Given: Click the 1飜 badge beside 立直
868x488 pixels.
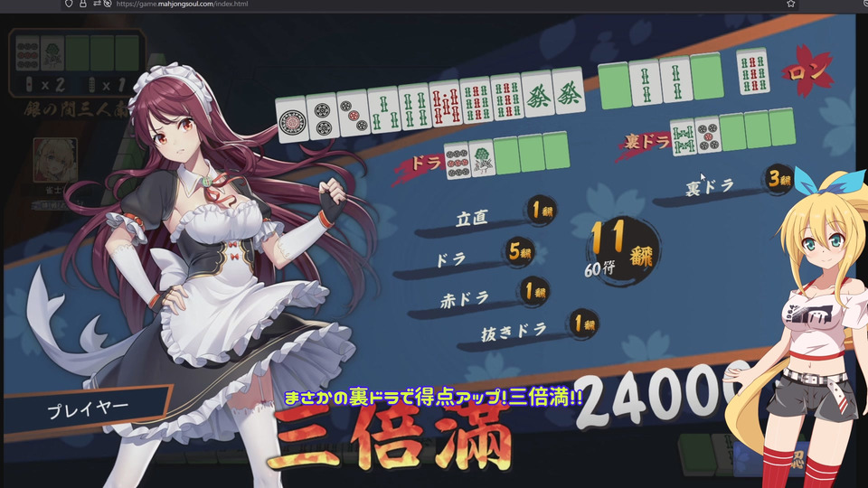Looking at the screenshot, I should coord(542,211).
